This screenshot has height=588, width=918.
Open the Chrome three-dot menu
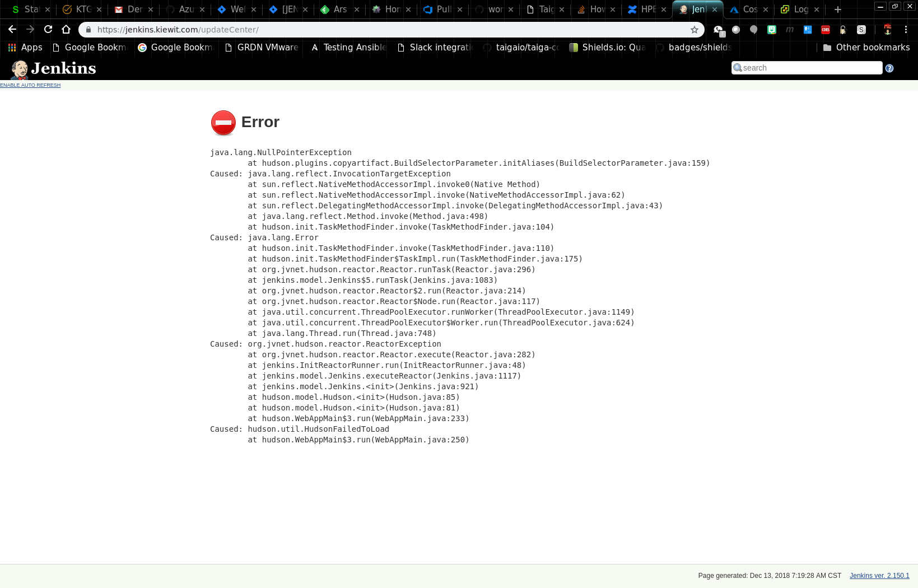906,30
